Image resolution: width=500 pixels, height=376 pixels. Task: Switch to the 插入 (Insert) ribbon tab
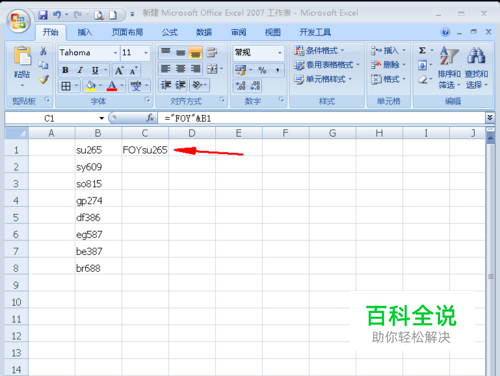[x=85, y=32]
